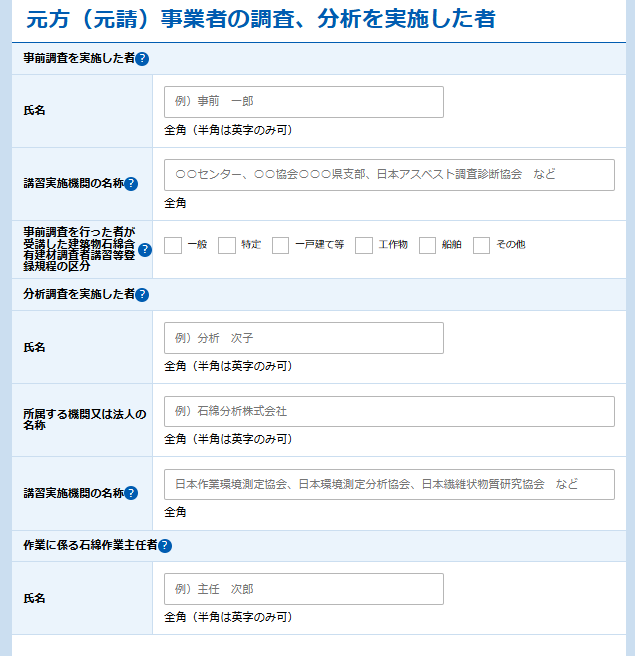Toggle the 船舶 checkbox
The image size is (635, 656).
coord(428,245)
